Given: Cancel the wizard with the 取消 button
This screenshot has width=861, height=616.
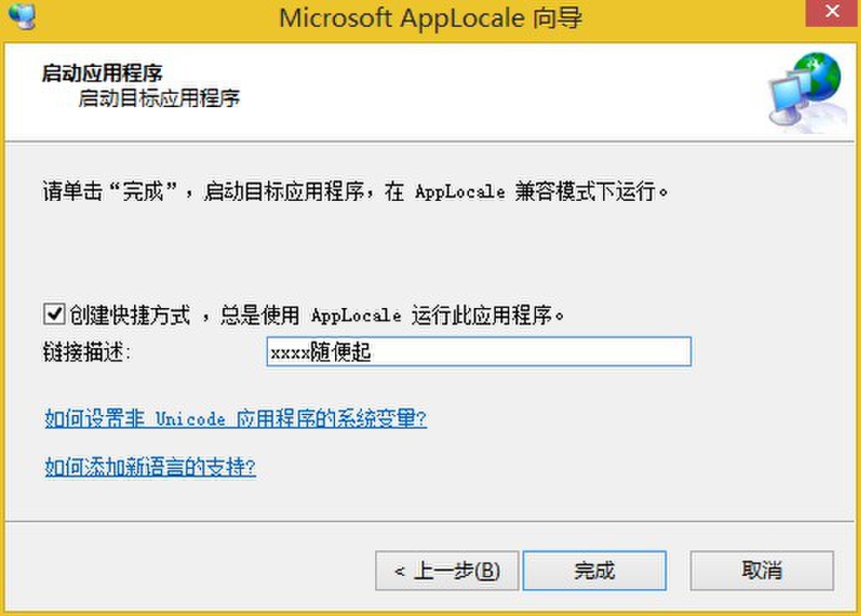Looking at the screenshot, I should [761, 571].
